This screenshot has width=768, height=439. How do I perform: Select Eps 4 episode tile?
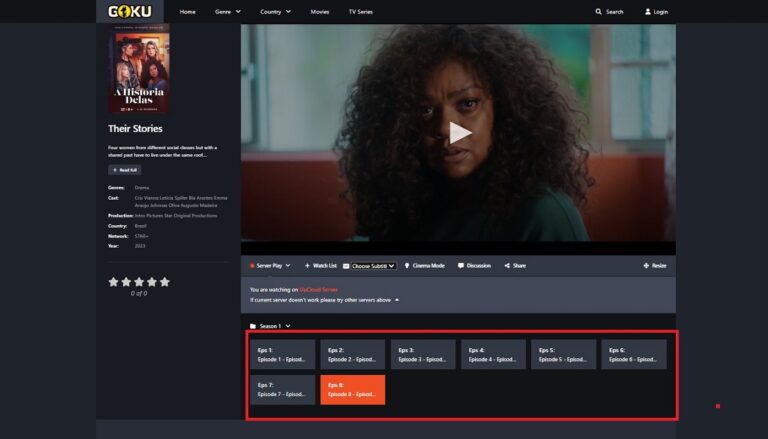[493, 355]
